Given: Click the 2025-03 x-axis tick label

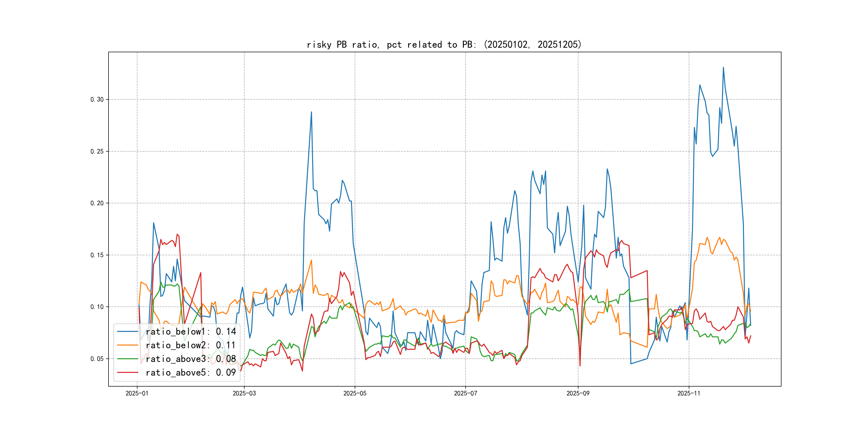Looking at the screenshot, I should (x=244, y=393).
